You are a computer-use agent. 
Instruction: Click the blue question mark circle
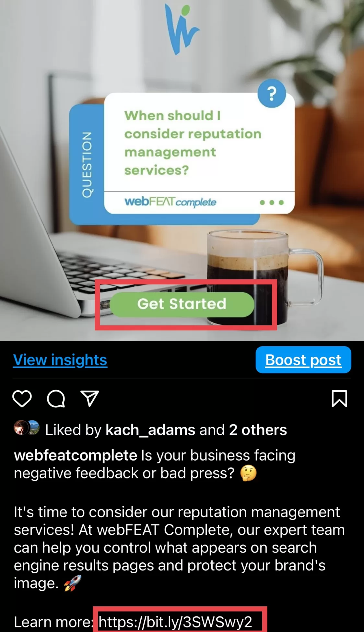pyautogui.click(x=272, y=93)
